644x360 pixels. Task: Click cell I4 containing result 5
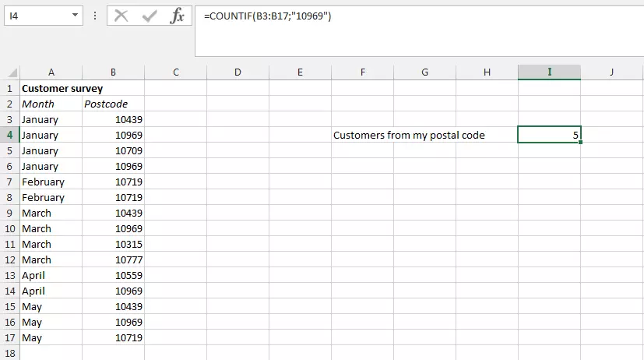pyautogui.click(x=549, y=135)
